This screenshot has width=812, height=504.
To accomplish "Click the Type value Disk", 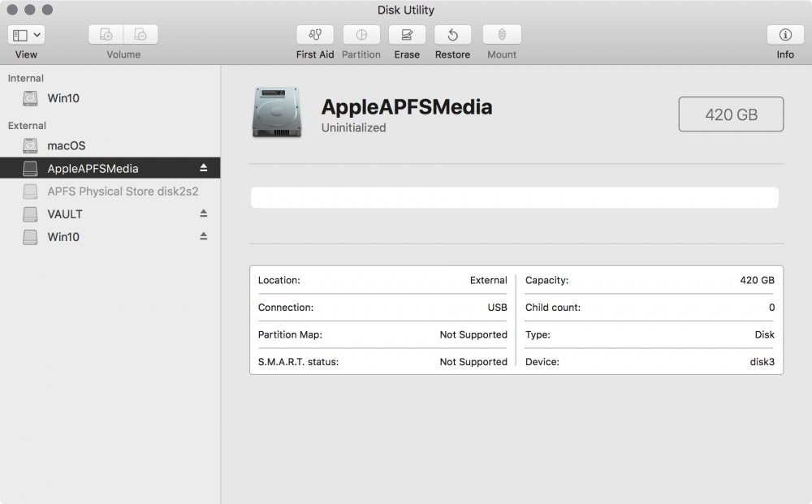I will tap(764, 335).
